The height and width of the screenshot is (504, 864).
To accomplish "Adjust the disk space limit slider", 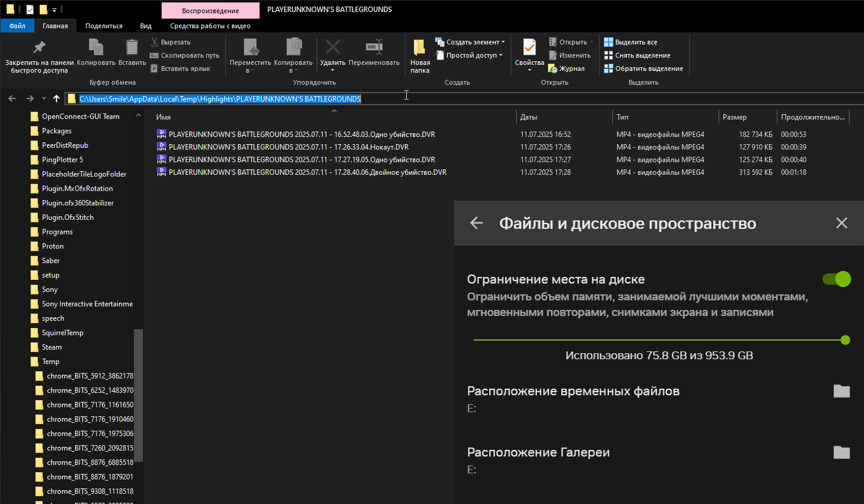I will point(659,340).
